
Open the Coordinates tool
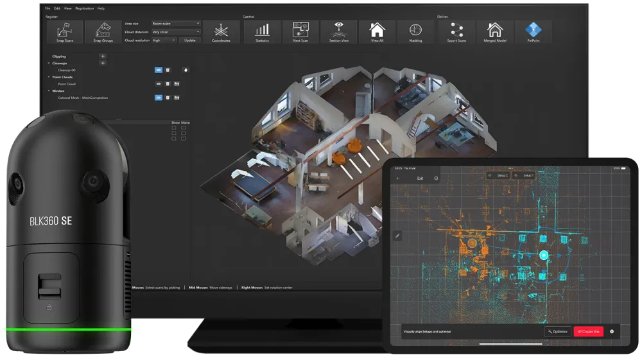coord(221,32)
